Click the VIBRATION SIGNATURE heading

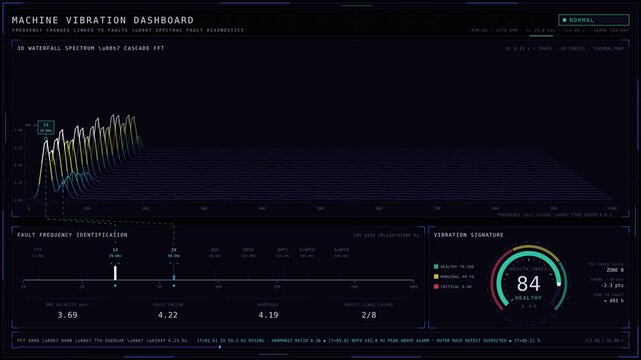[468, 235]
